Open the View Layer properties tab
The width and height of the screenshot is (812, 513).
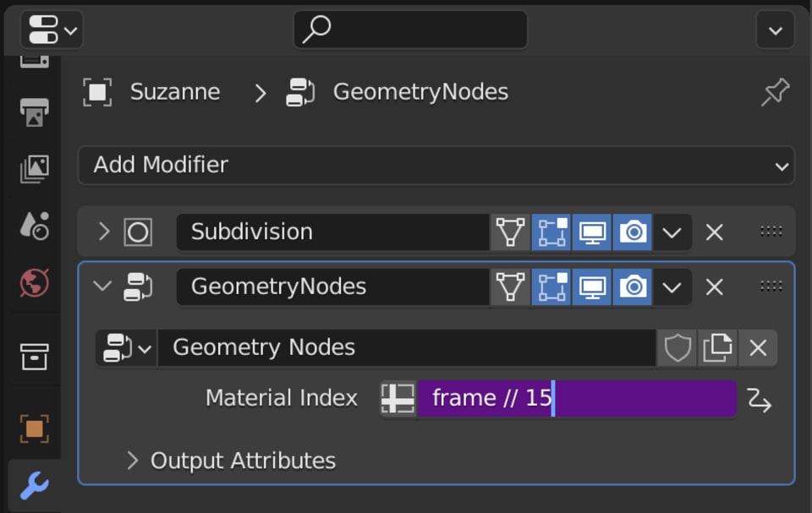[x=34, y=169]
